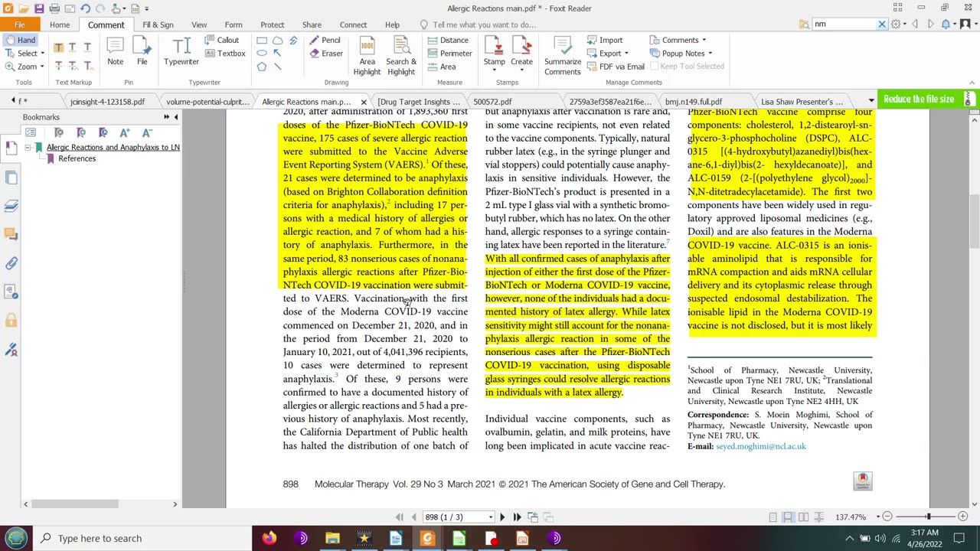Choose the Textbox tool
This screenshot has height=551, width=980.
pyautogui.click(x=224, y=54)
